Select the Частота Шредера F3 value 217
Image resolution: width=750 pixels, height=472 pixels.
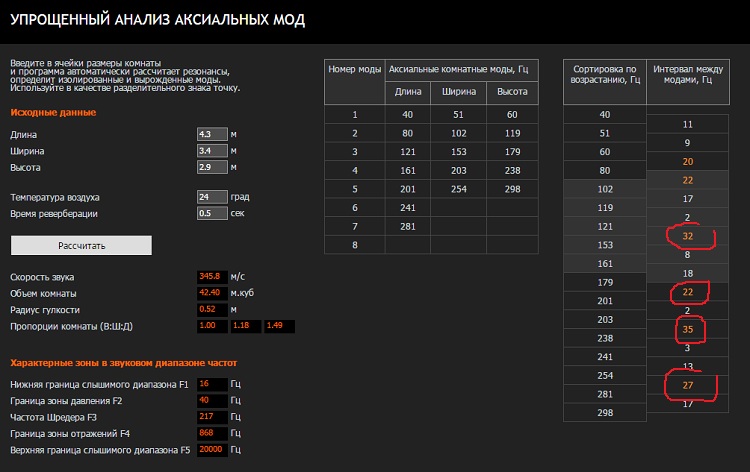click(212, 416)
